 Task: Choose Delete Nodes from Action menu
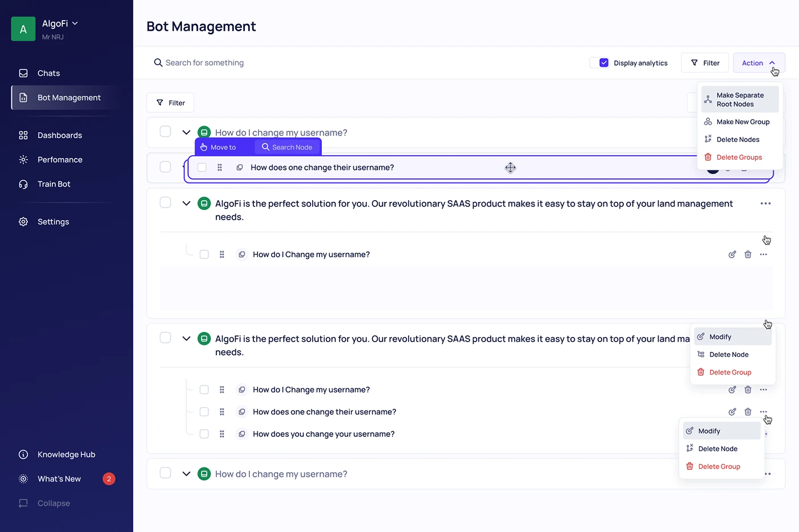pos(740,140)
